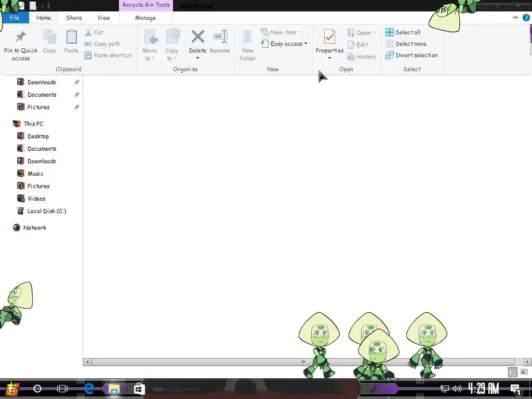Viewport: 532px width, 399px height.
Task: Open Local Disk (C:)
Action: click(x=46, y=211)
